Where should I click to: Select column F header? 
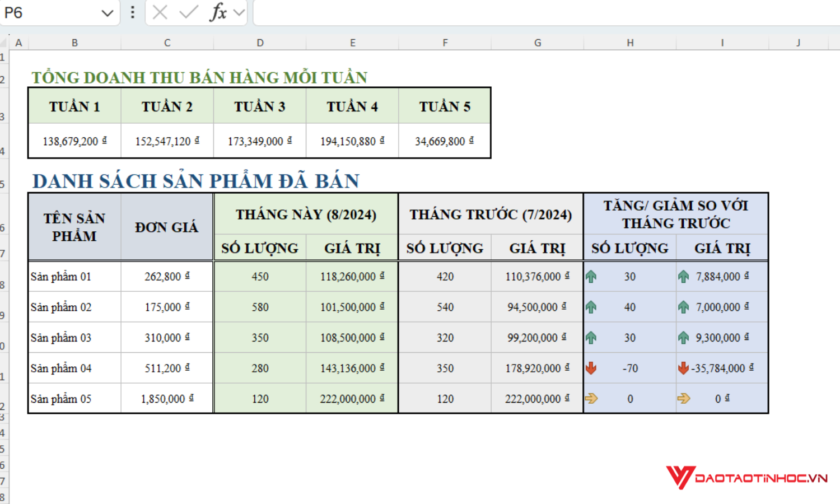coord(445,43)
